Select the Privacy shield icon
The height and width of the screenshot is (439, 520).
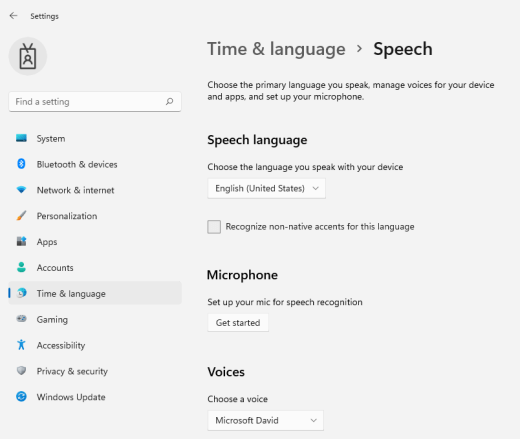pos(21,370)
